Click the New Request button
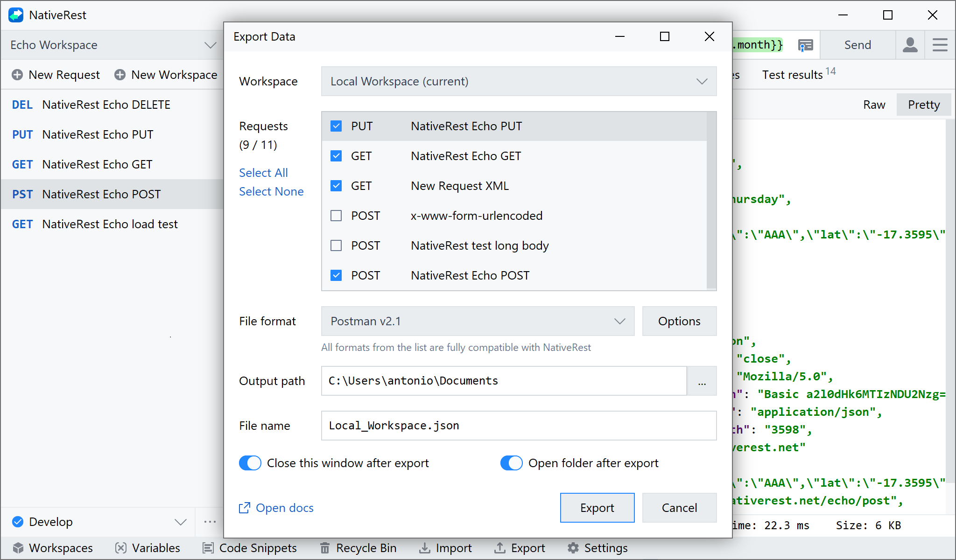956x560 pixels. [56, 75]
